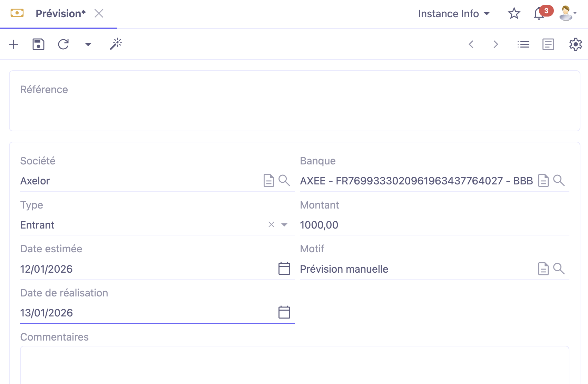Navigate to the next record
This screenshot has width=588, height=384.
(x=496, y=44)
